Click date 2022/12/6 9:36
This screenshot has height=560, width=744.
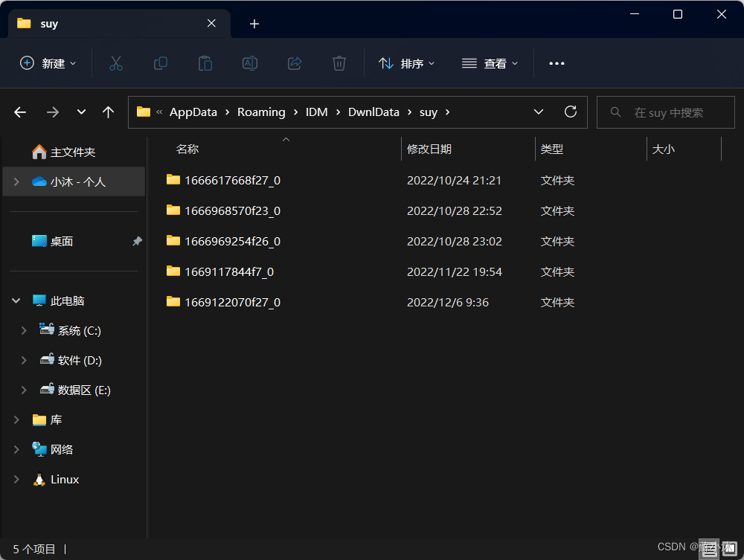click(447, 303)
